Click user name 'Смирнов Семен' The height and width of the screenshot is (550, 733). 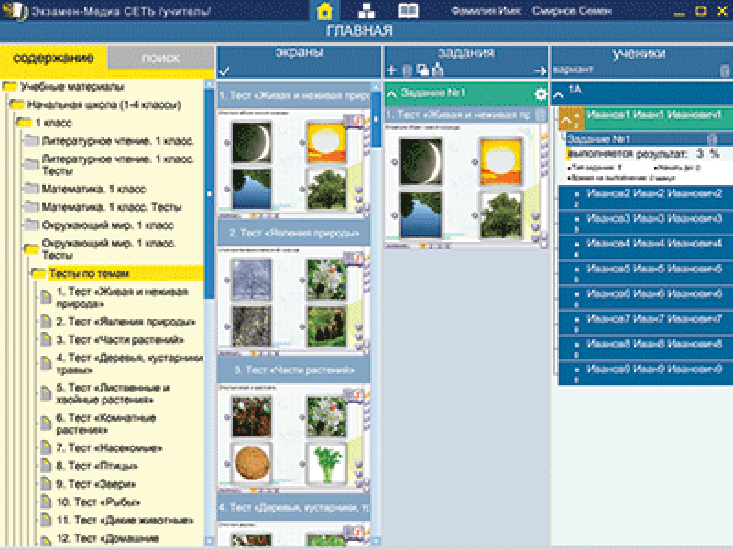click(571, 11)
